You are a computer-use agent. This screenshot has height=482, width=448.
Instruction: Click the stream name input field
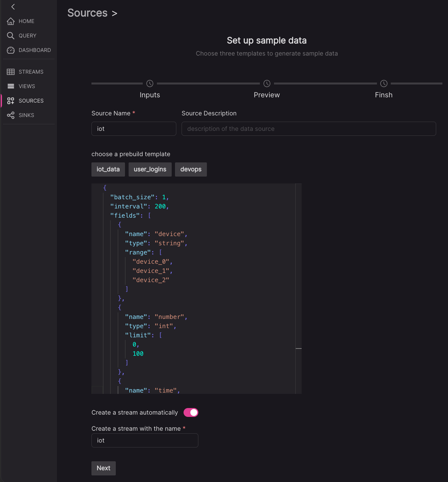(145, 441)
